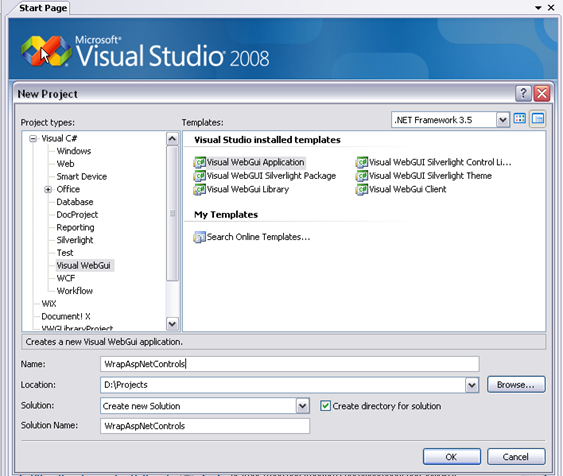Select Document! X project type
The width and height of the screenshot is (563, 476).
pos(66,317)
